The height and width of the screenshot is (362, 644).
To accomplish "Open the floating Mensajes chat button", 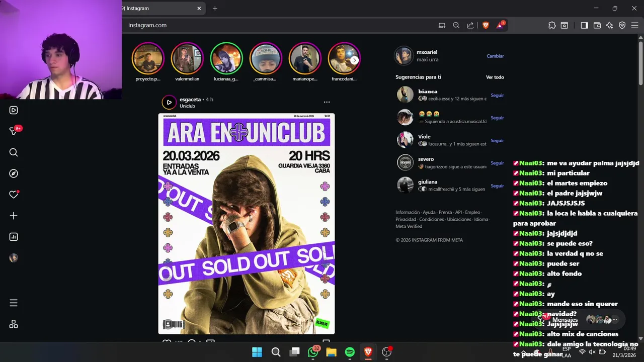I will click(579, 320).
